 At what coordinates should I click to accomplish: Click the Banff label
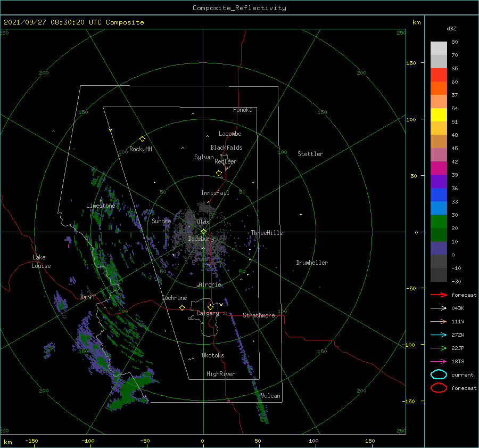pyautogui.click(x=88, y=297)
